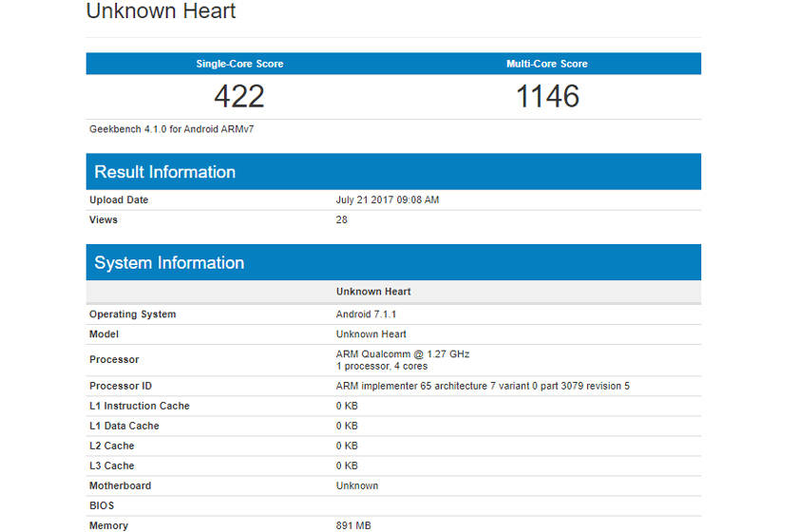Click the System Information section header
This screenshot has width=798, height=532.
coord(169,263)
